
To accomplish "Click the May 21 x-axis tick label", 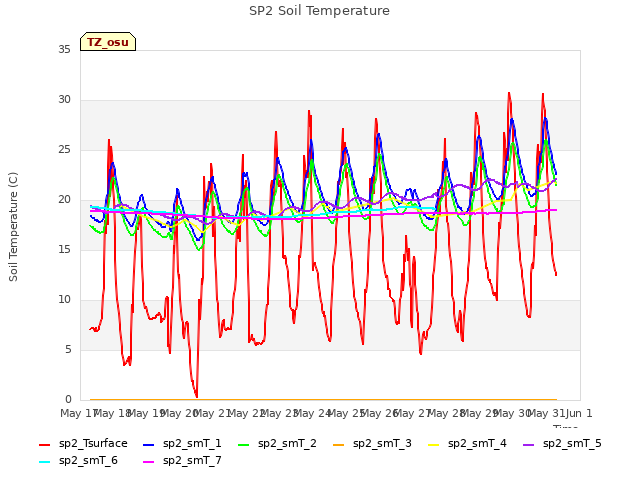I will pyautogui.click(x=213, y=413).
